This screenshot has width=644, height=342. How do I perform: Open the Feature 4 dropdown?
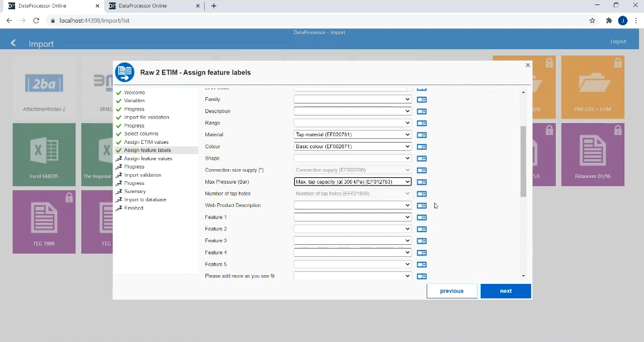pyautogui.click(x=352, y=252)
